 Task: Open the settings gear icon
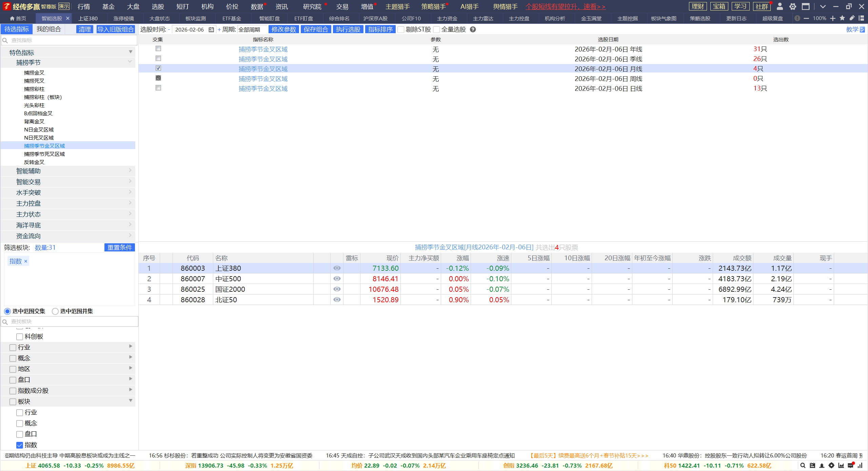(792, 6)
